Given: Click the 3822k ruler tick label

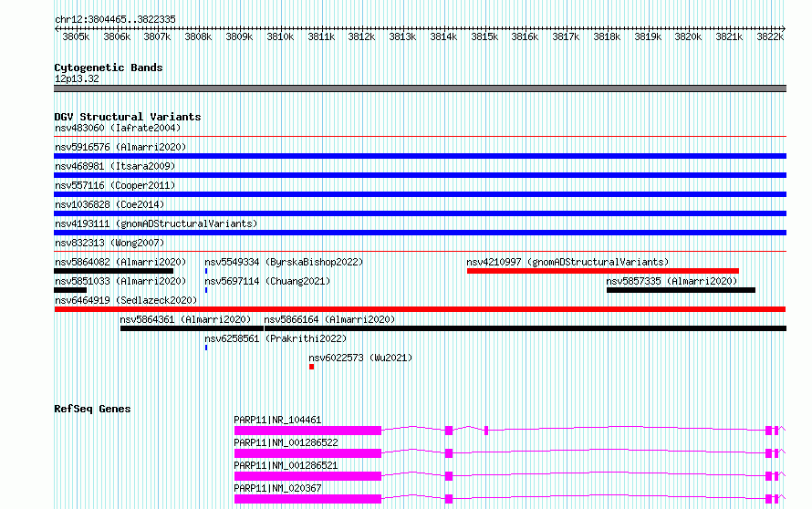Looking at the screenshot, I should tap(770, 37).
